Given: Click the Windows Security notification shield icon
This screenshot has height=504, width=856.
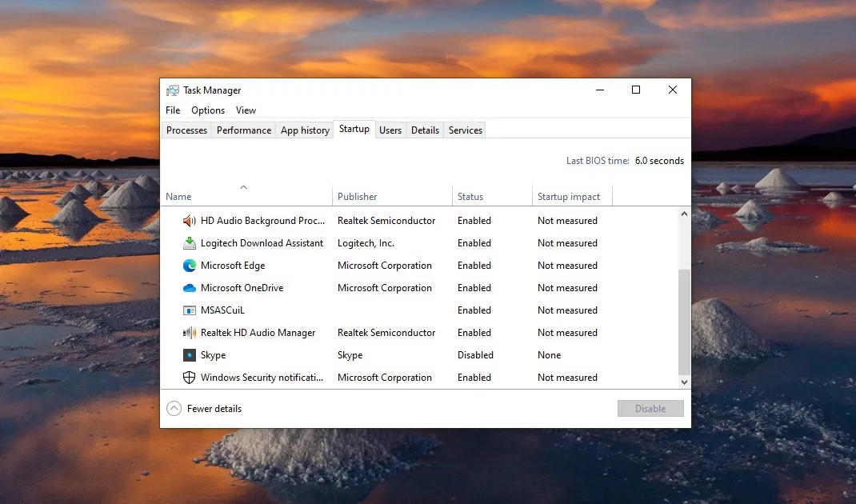Looking at the screenshot, I should [x=190, y=378].
